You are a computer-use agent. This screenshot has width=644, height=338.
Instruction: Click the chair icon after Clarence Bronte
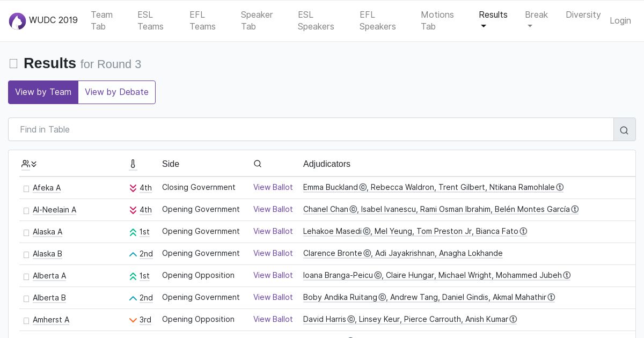click(x=367, y=253)
